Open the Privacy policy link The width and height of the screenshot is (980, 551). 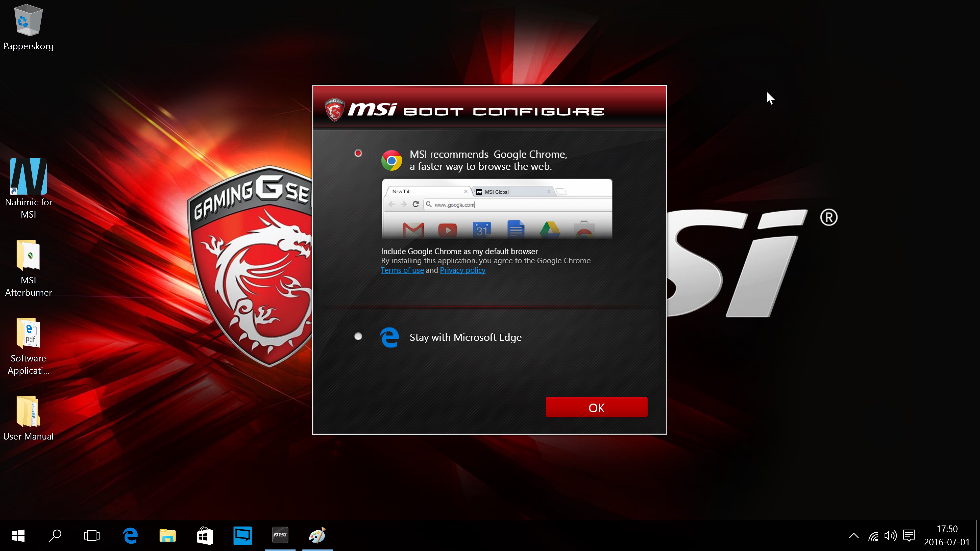462,270
